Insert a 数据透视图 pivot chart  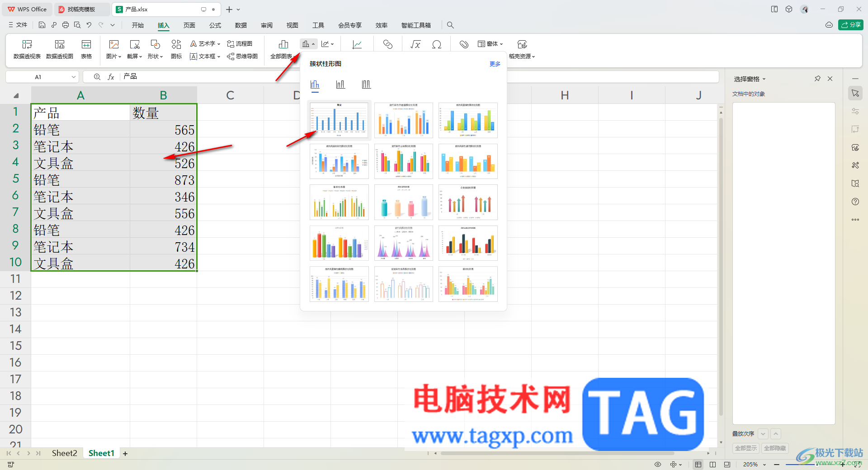point(60,49)
